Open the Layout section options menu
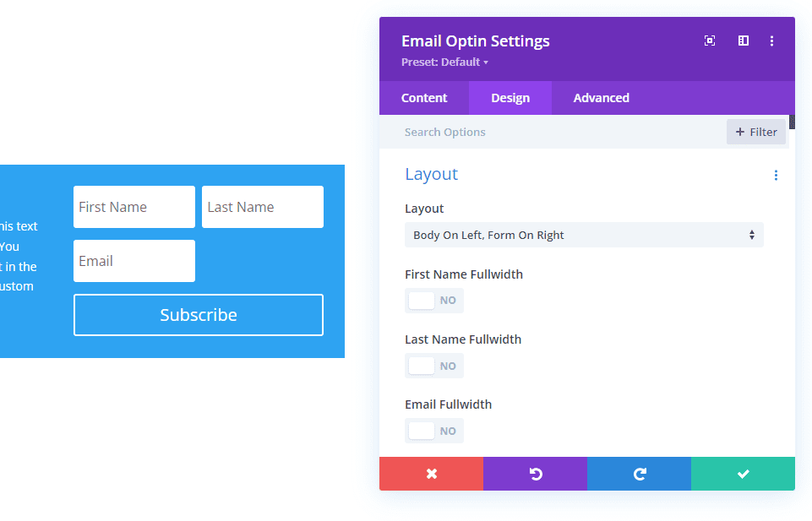Viewport: 812px width, 521px height. click(776, 175)
